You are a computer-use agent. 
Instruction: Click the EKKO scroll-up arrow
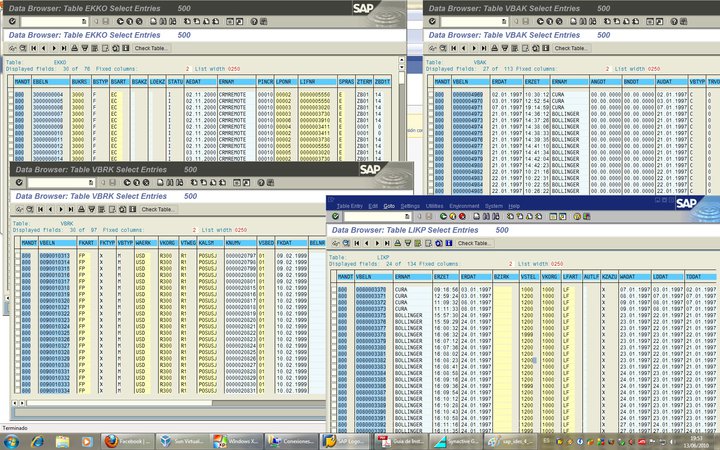401,60
